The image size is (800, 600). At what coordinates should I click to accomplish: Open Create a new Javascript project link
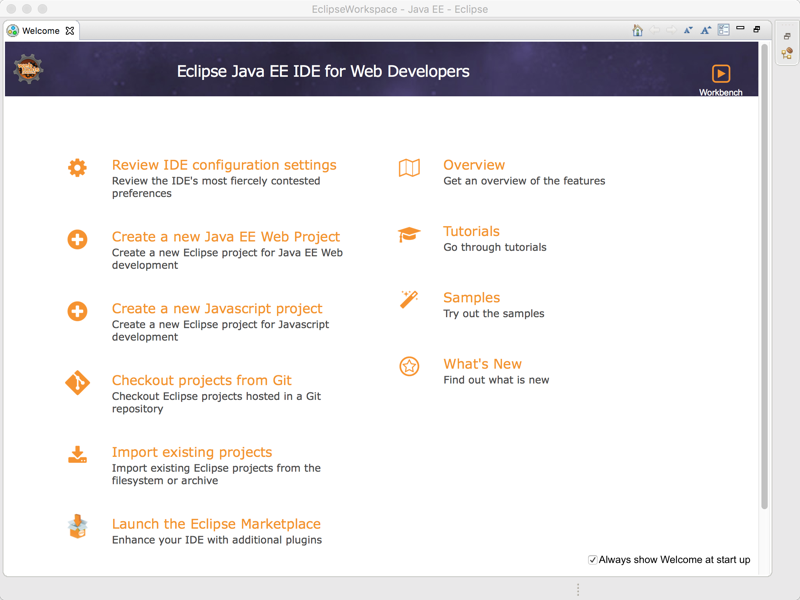[217, 309]
